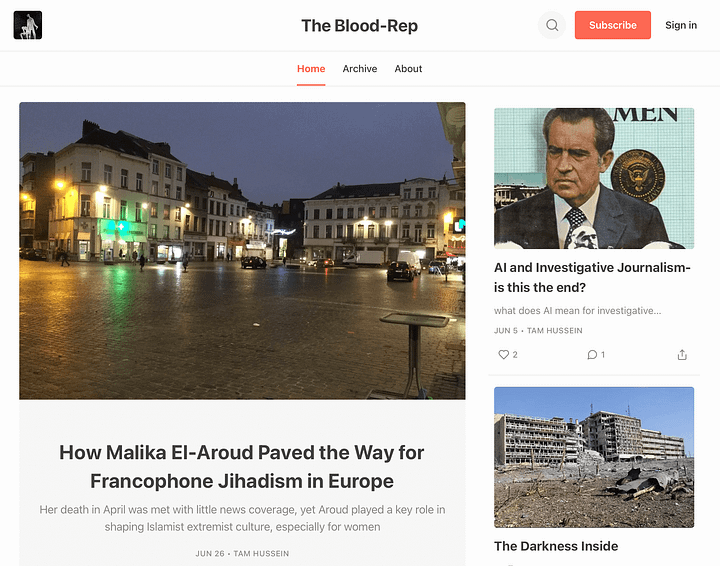Read the "Her death in April" subtitle

242,518
